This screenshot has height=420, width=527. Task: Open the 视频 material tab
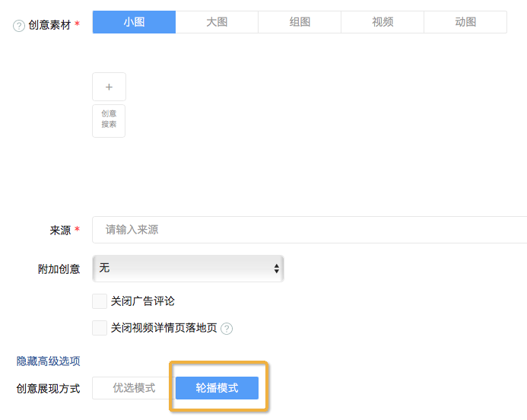[x=383, y=22]
